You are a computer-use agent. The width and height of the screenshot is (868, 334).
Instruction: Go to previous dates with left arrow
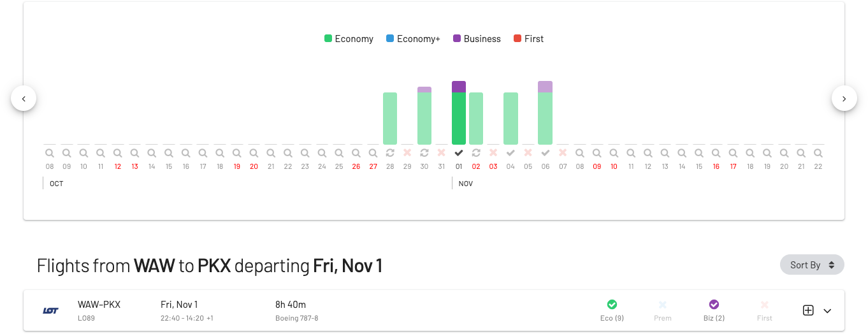(x=24, y=98)
